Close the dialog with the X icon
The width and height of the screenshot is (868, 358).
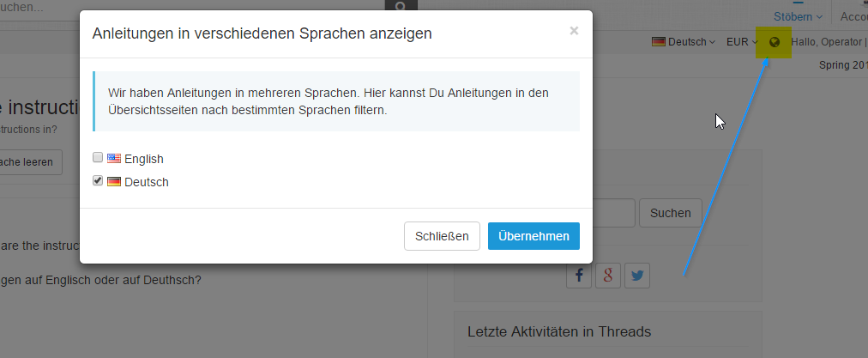(x=574, y=31)
